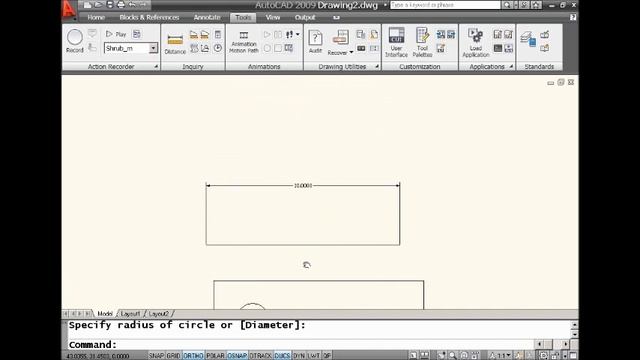
Task: Start the Action Recorder Record button
Action: pyautogui.click(x=75, y=40)
